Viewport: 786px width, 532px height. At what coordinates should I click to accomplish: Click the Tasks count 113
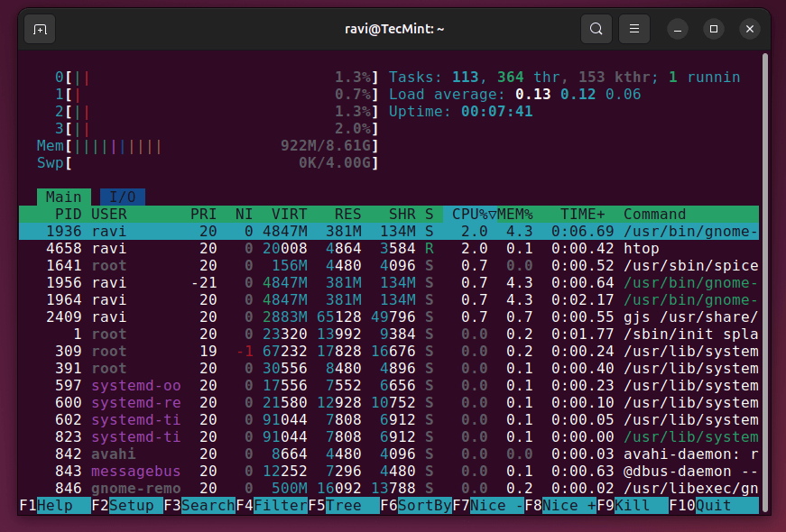coord(465,78)
